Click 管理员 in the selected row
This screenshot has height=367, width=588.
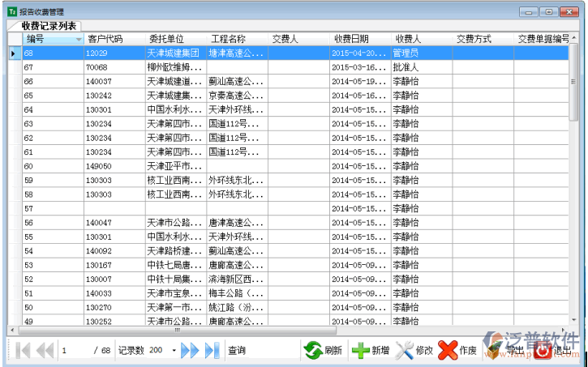[422, 53]
